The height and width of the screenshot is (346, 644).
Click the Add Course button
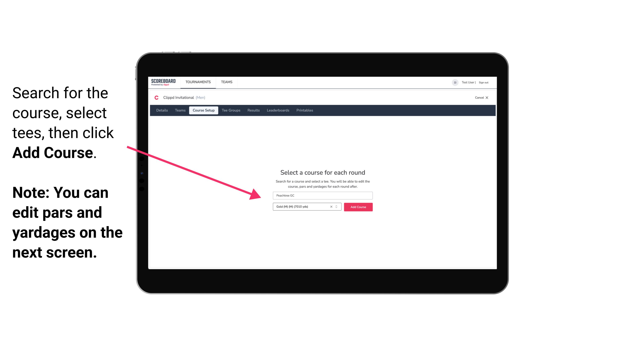pyautogui.click(x=358, y=207)
